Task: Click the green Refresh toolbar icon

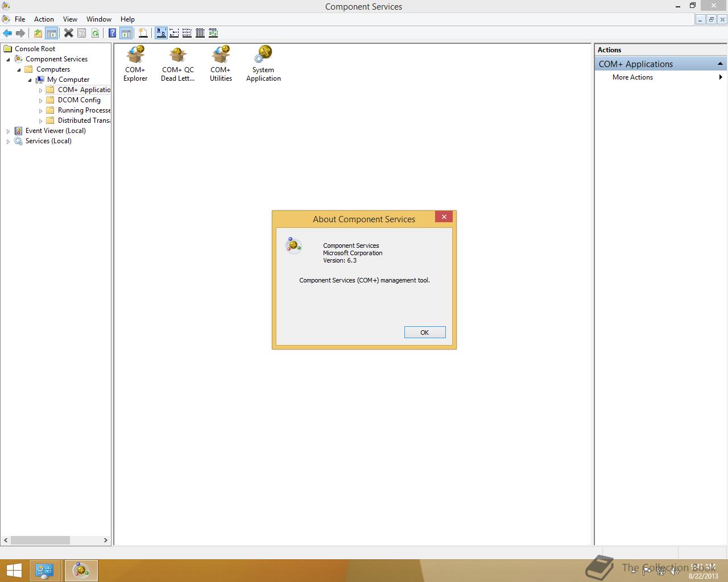Action: coord(95,33)
